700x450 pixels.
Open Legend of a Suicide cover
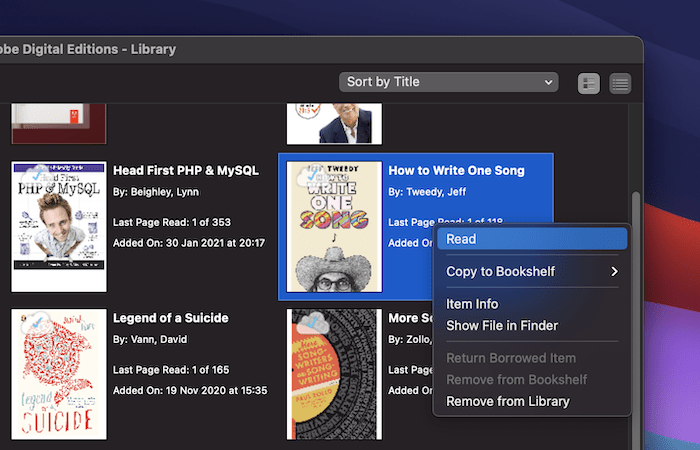coord(59,374)
